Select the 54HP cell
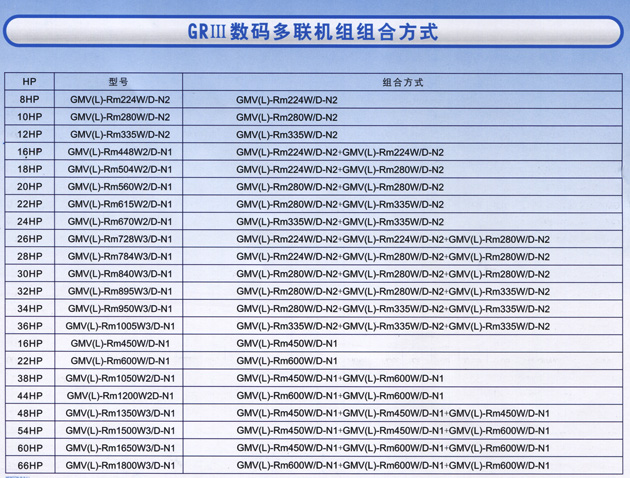This screenshot has width=630, height=478. (x=30, y=431)
